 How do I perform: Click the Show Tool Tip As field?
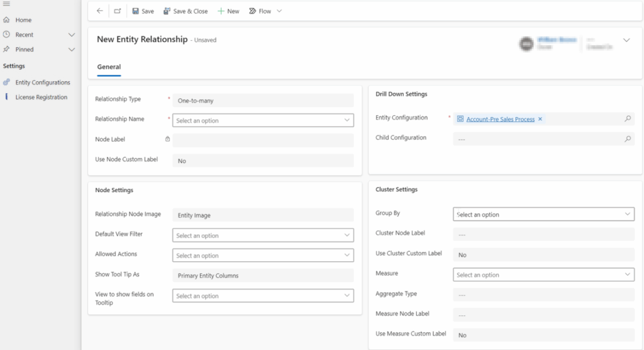[x=263, y=276]
